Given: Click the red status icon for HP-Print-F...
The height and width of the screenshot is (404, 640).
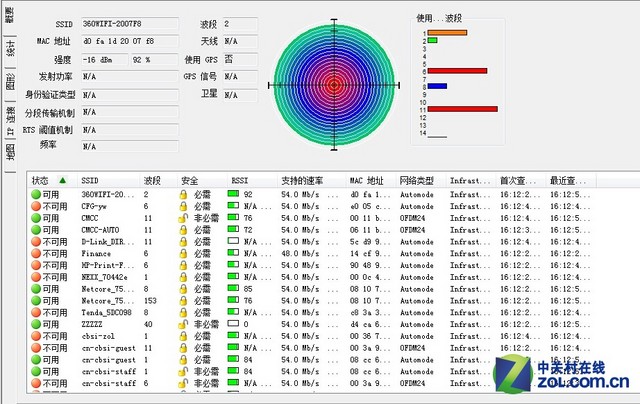Looking at the screenshot, I should (x=36, y=266).
